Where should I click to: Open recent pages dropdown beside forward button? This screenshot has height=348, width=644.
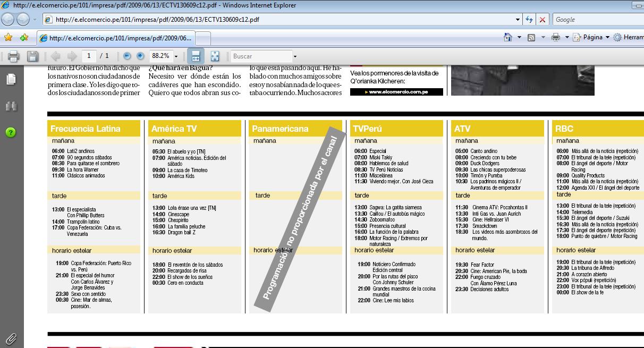pyautogui.click(x=35, y=20)
